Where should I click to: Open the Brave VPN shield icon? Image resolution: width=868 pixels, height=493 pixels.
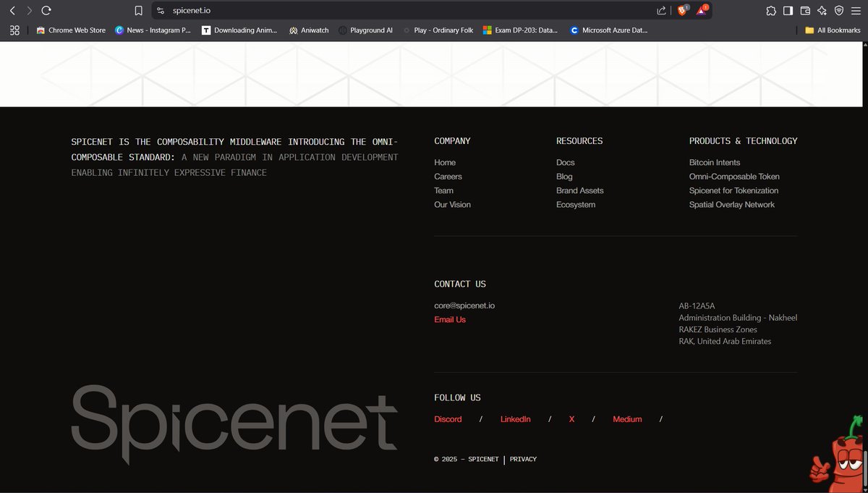839,11
